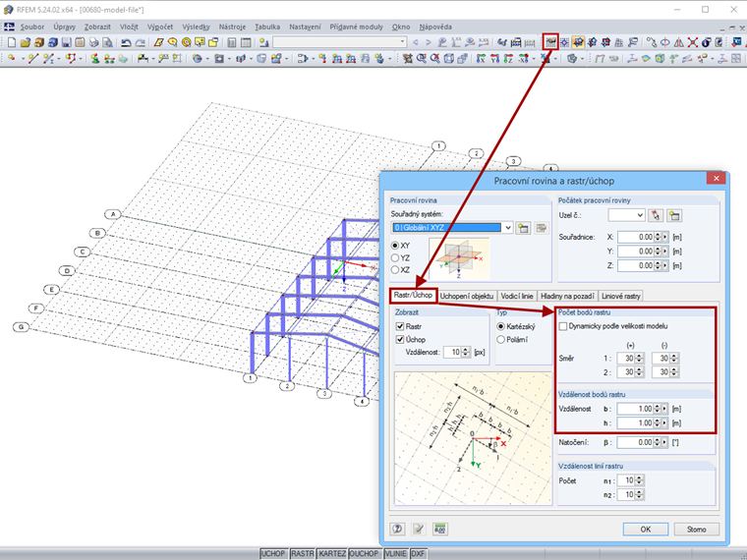Toggle RASTR in the status bar

302,553
